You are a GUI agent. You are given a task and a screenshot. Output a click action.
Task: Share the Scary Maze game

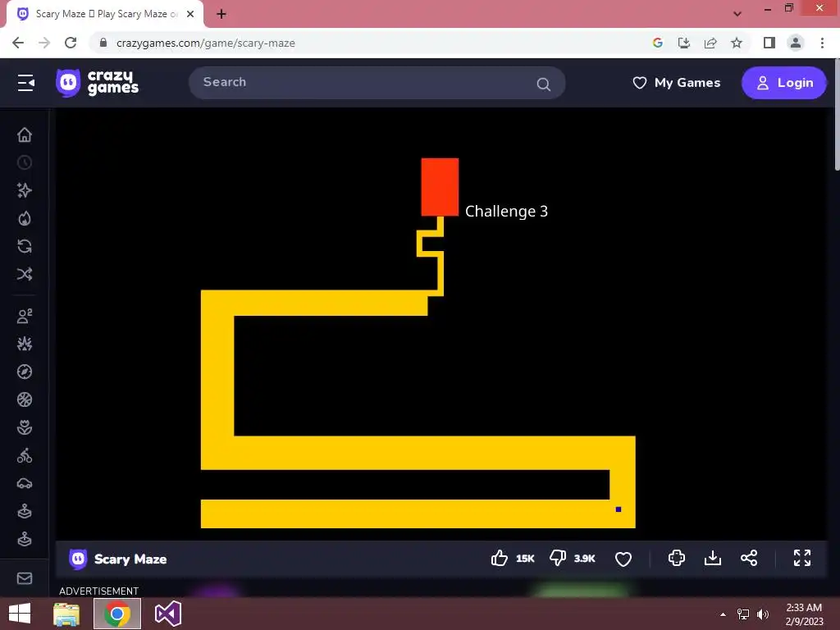[x=749, y=558]
